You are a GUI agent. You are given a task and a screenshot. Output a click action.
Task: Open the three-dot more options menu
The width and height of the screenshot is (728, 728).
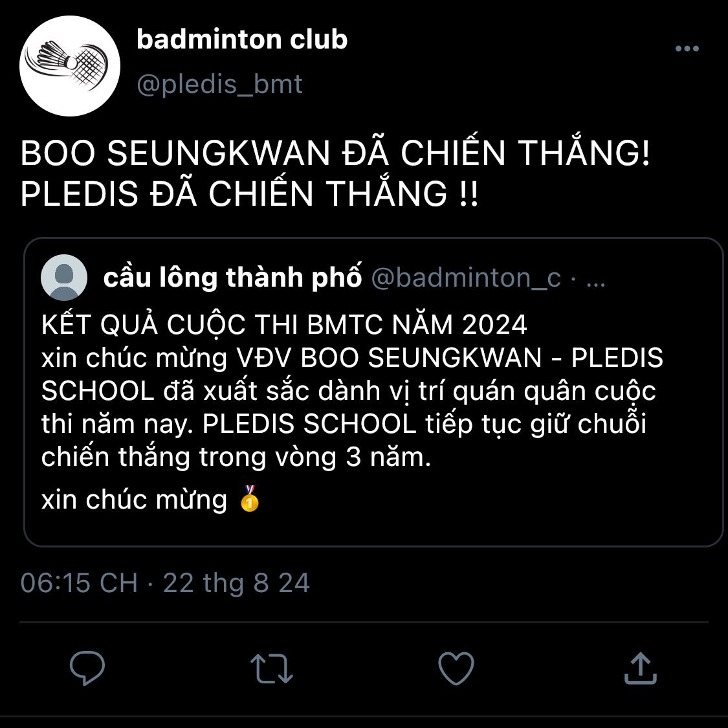[687, 49]
